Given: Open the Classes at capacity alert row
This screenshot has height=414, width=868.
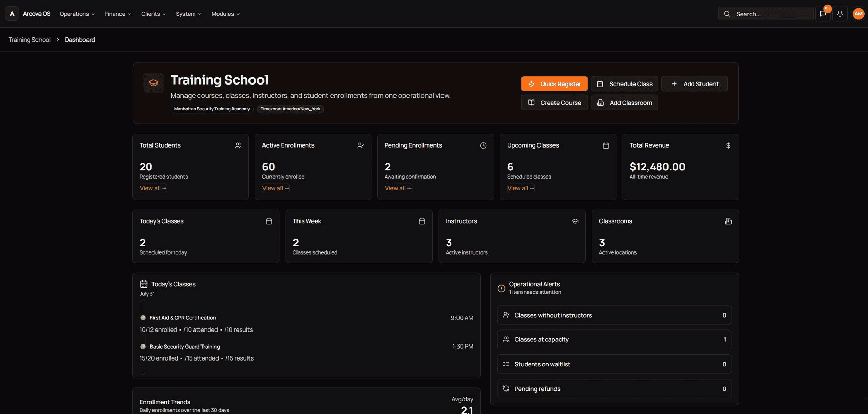Looking at the screenshot, I should pos(614,339).
